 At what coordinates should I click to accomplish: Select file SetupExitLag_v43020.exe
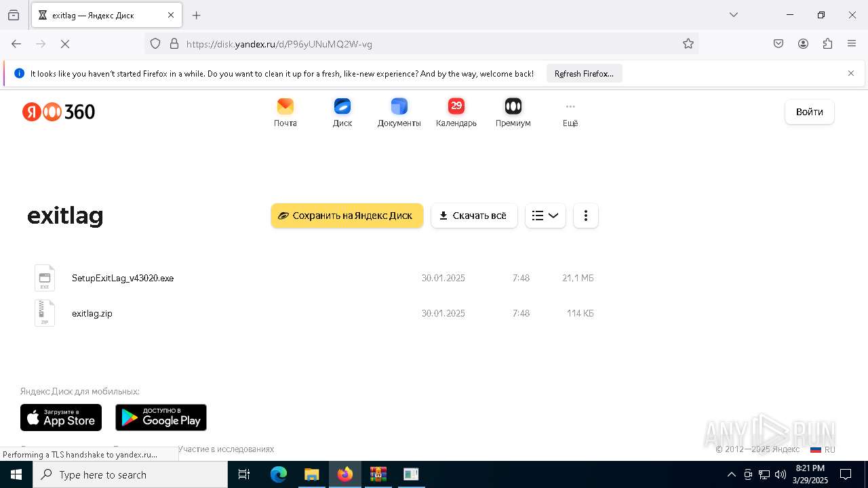123,278
